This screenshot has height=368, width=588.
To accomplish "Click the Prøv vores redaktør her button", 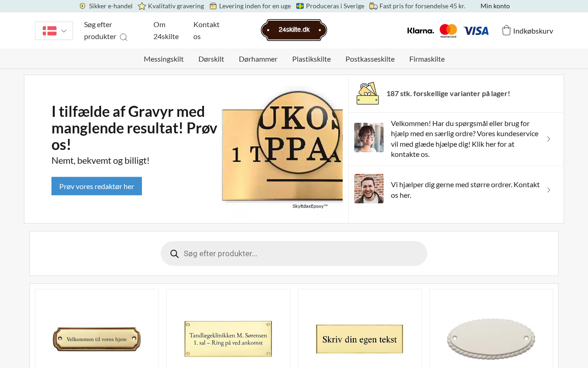I will (x=96, y=186).
